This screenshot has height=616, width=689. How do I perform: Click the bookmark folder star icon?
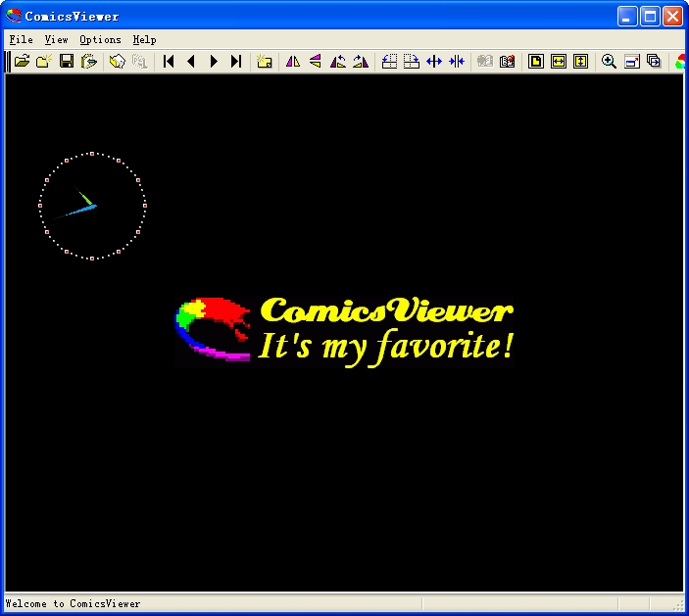coord(265,61)
